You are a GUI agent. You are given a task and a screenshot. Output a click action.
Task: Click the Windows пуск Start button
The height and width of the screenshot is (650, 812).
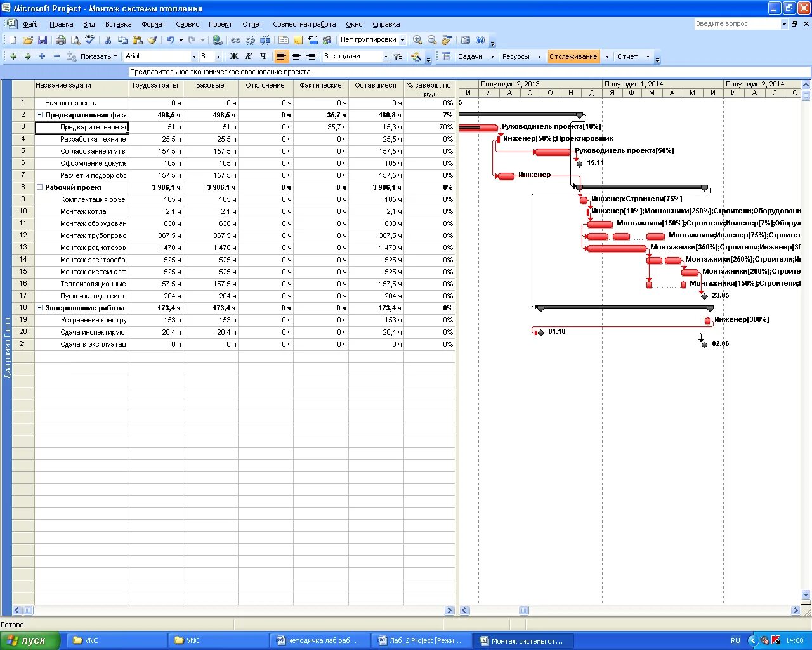[30, 640]
